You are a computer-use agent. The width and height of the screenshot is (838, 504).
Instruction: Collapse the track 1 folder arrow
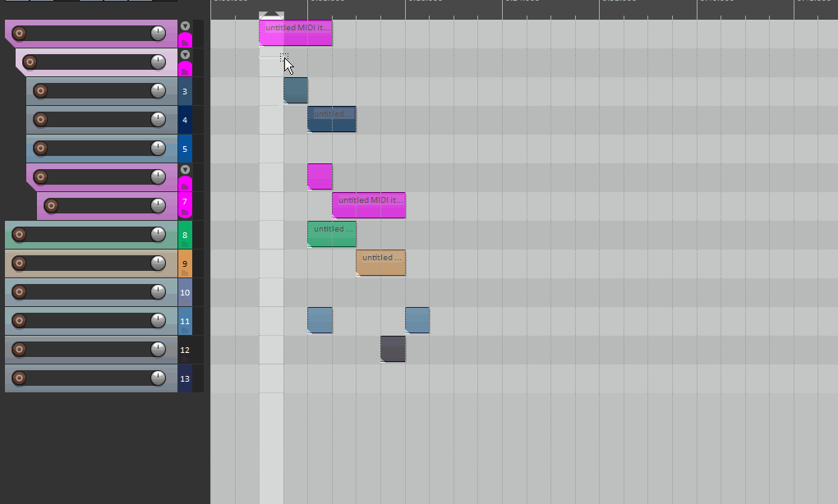coord(185,26)
